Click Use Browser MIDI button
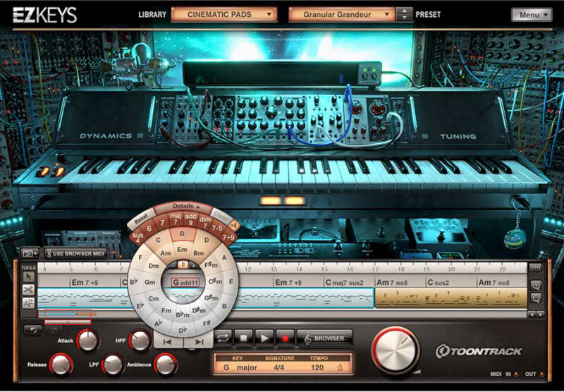564x392 pixels. coord(76,254)
